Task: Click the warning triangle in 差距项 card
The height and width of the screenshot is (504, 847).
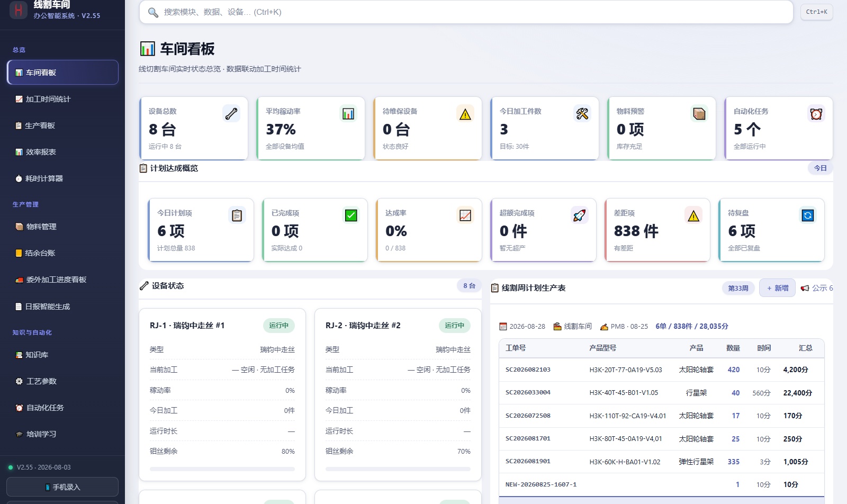Action: [x=693, y=215]
